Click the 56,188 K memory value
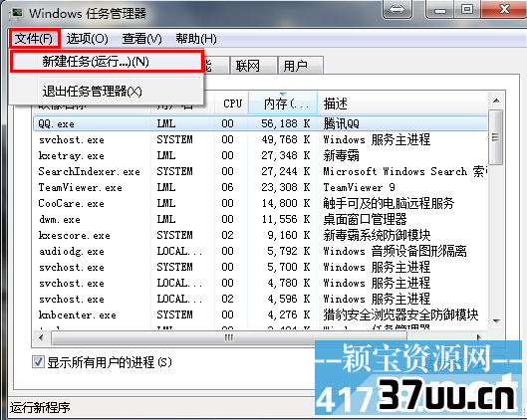This screenshot has height=420, width=527. [286, 123]
